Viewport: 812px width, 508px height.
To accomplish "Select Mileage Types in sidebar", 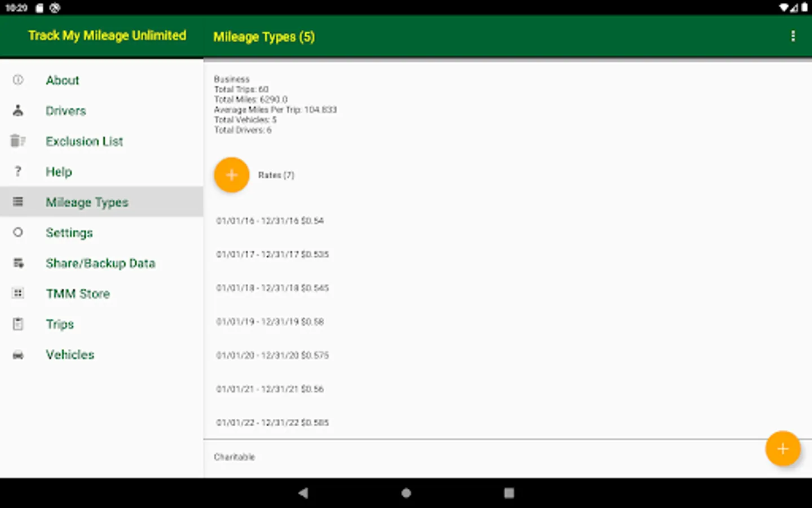I will point(101,202).
